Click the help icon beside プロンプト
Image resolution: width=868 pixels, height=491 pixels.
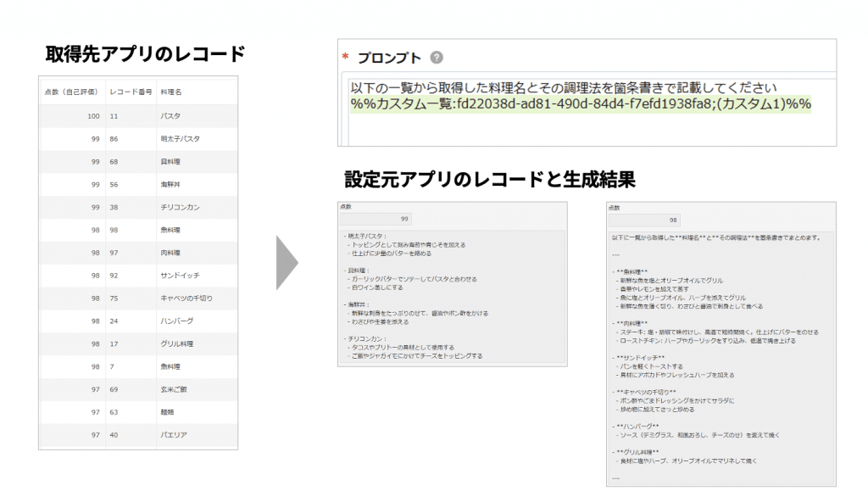[437, 59]
